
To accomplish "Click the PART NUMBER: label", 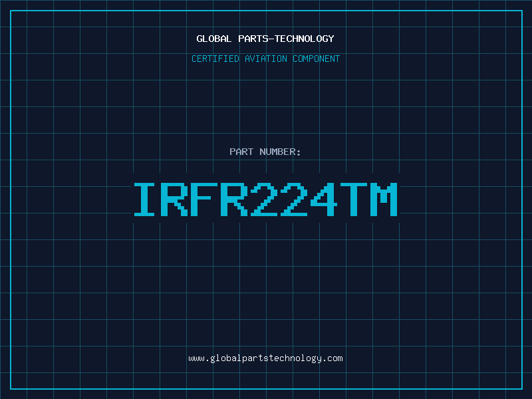I will point(265,152).
